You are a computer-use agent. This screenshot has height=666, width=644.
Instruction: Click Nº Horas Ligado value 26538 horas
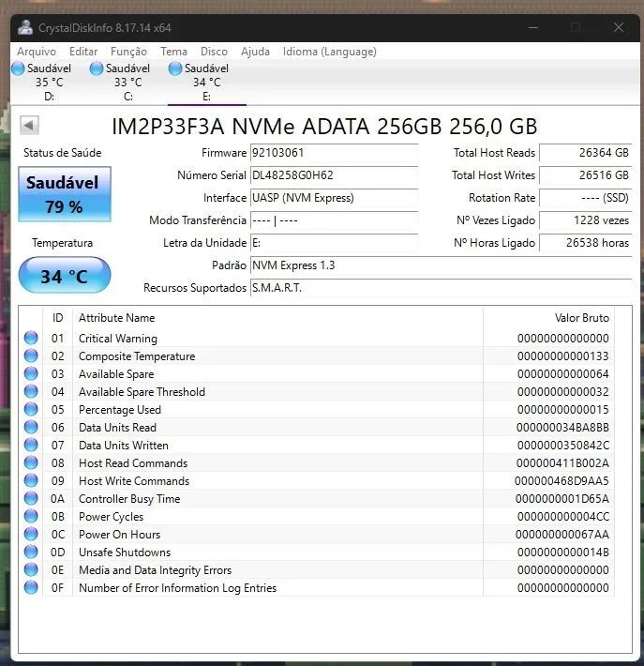(586, 243)
